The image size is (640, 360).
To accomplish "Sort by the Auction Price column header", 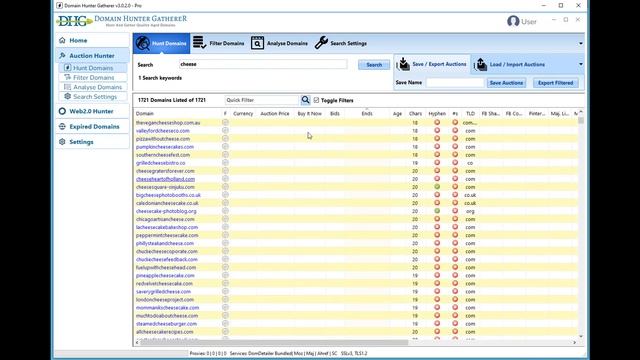I will (275, 113).
